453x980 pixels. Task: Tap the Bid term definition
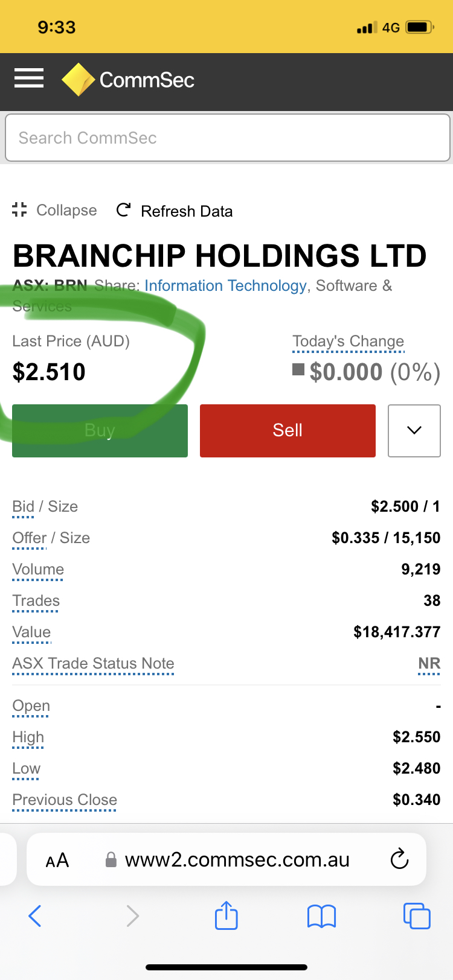pyautogui.click(x=24, y=507)
